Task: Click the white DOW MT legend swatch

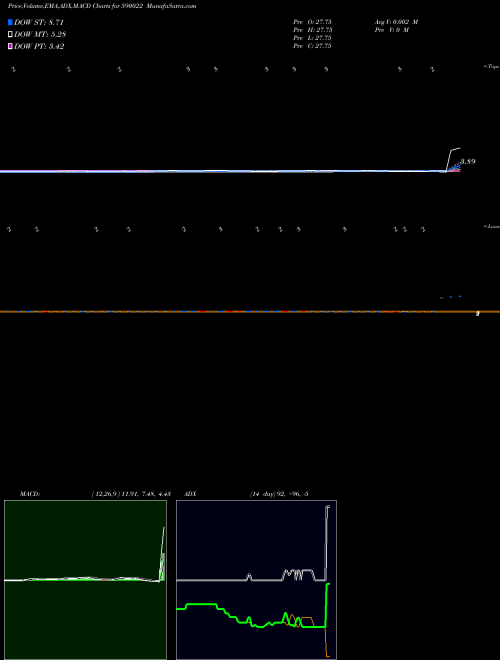Action: point(10,34)
